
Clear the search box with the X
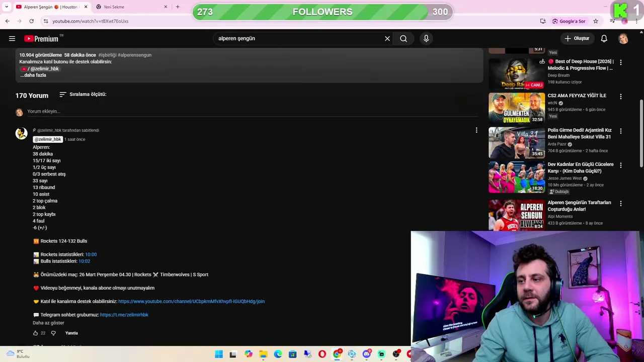[387, 39]
